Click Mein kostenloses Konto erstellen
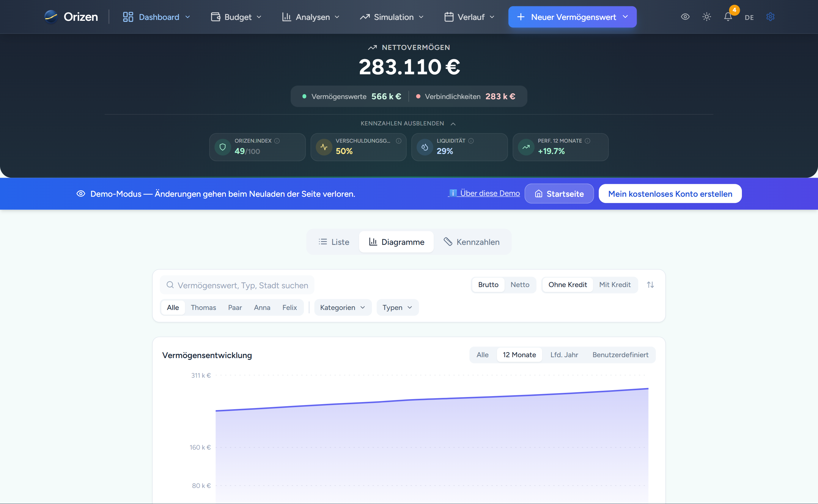This screenshot has width=818, height=504. (x=670, y=194)
